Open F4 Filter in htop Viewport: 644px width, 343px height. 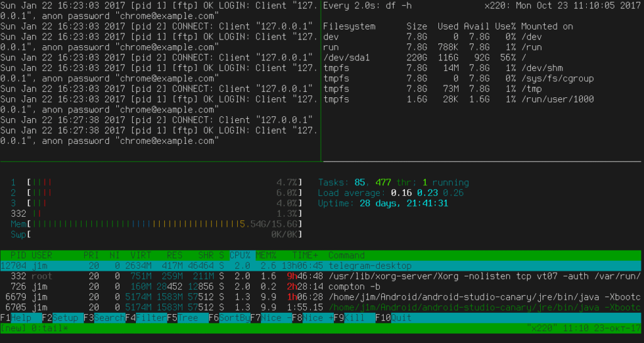point(146,318)
